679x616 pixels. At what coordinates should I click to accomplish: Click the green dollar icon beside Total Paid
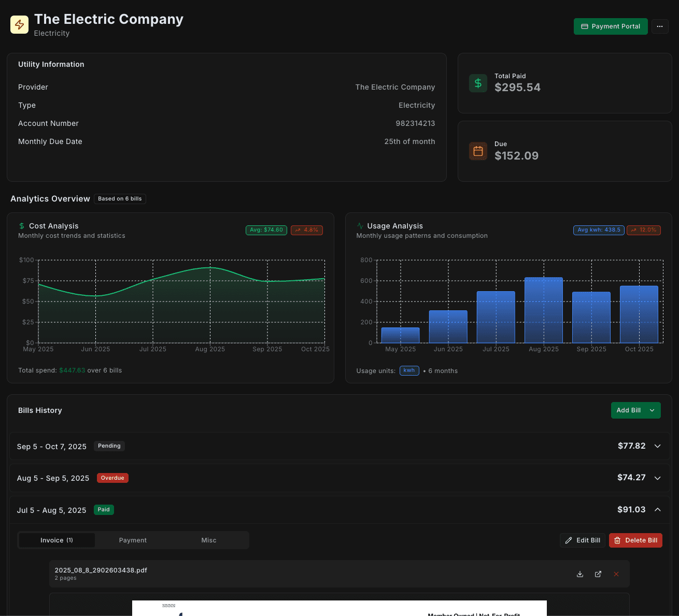[x=478, y=83]
